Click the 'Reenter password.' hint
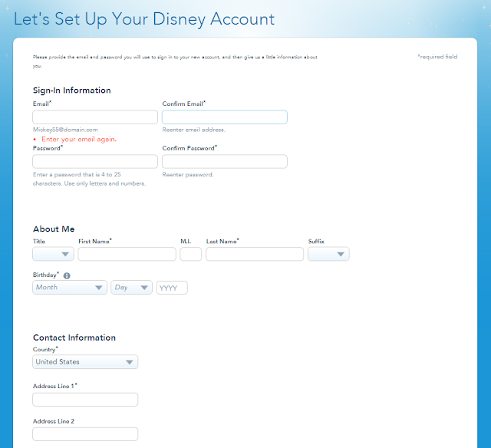The image size is (491, 448). (x=188, y=175)
